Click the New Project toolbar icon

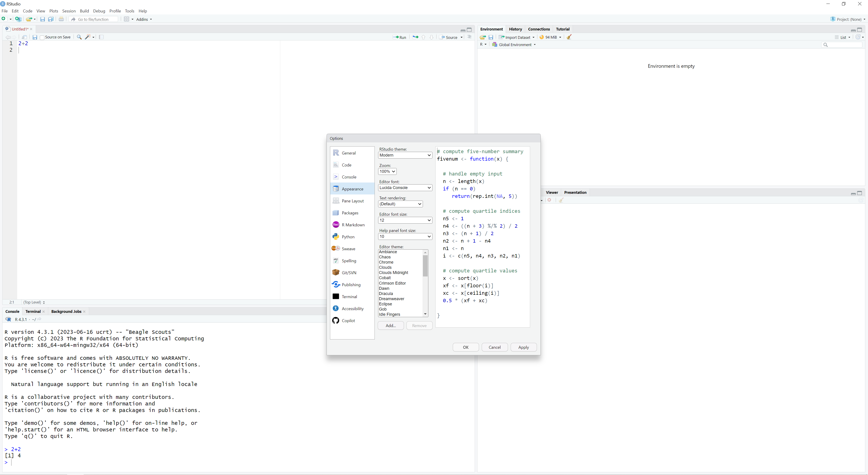(18, 19)
